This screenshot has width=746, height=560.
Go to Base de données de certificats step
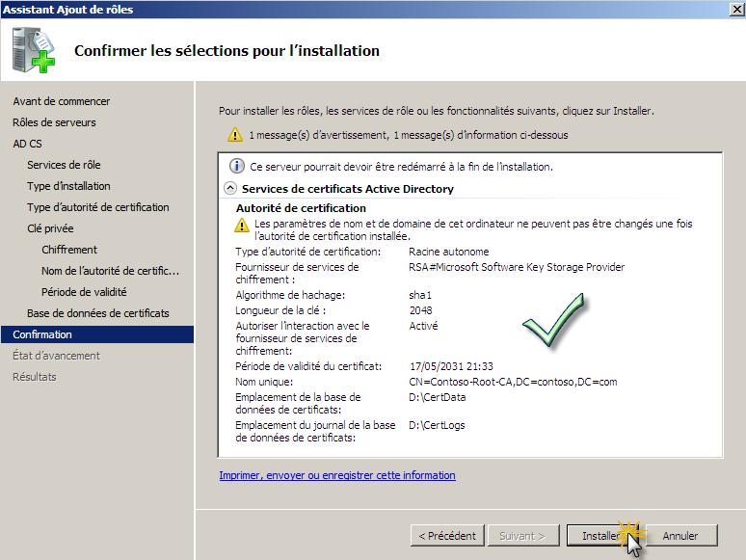[98, 313]
